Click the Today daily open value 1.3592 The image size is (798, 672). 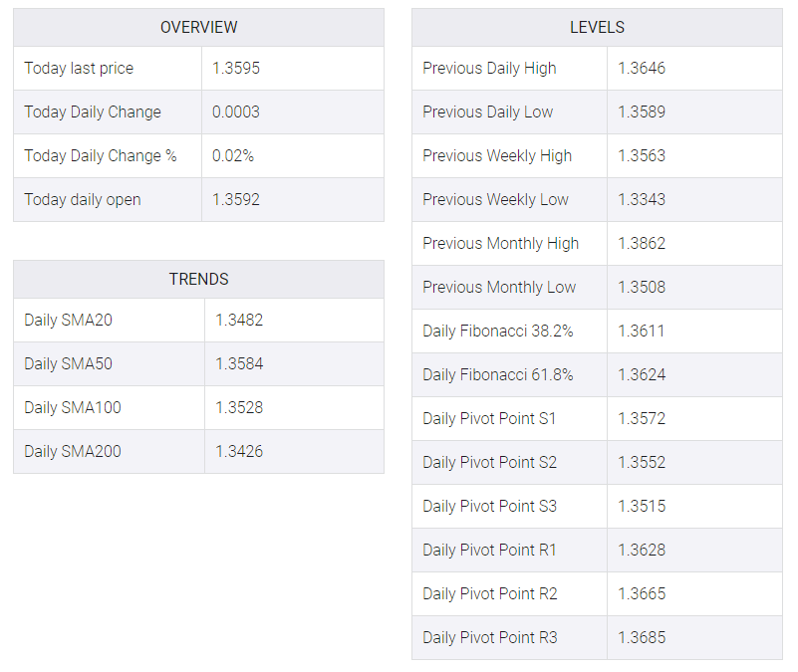pyautogui.click(x=236, y=199)
